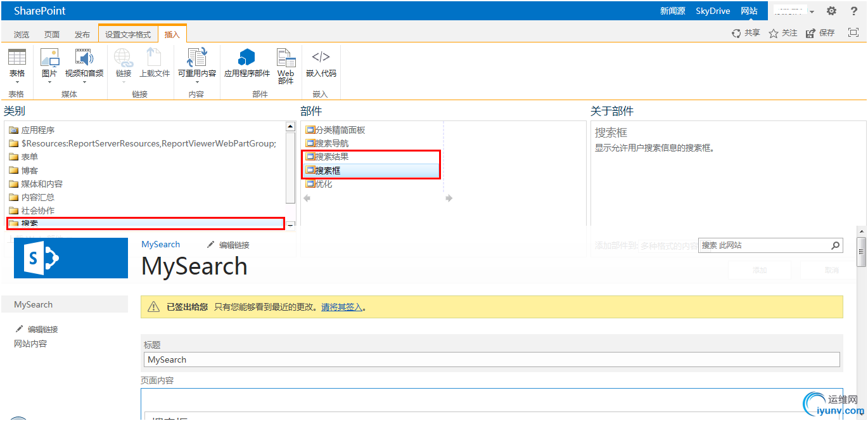Switch to the Insert tab

coord(172,35)
